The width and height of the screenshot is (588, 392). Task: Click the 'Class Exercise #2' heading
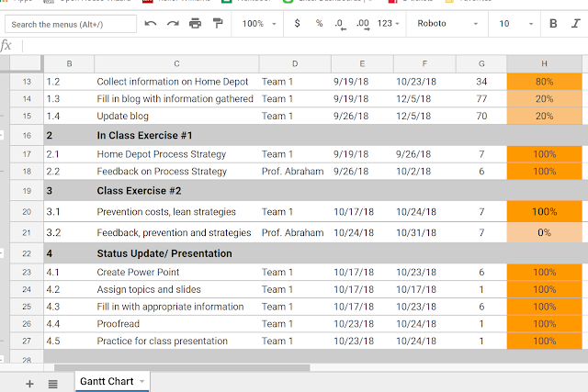139,191
